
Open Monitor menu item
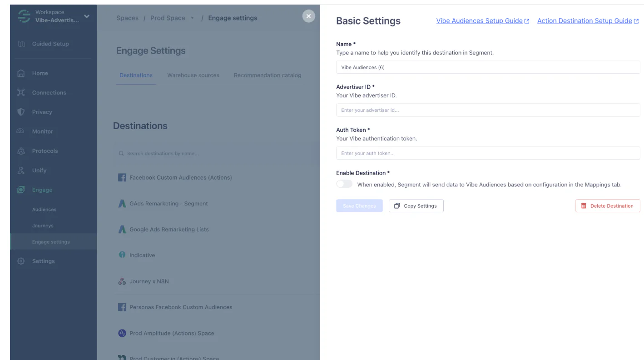(43, 131)
